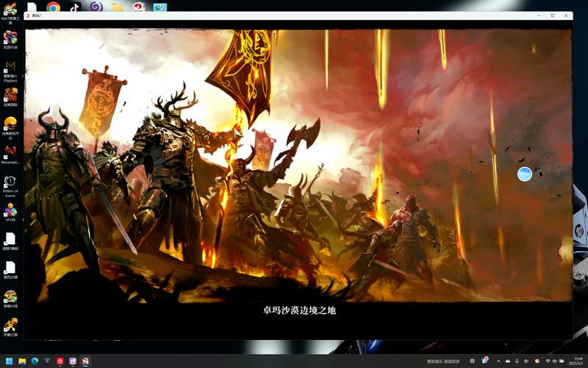Open File Explorer from the taskbar
This screenshot has width=588, height=368.
pos(22,361)
